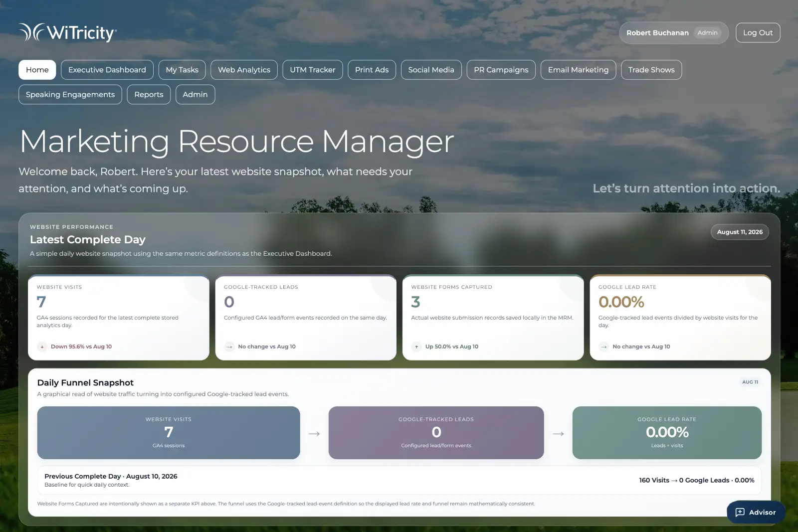Click the "Up 50.0% vs Aug 10" text
The height and width of the screenshot is (532, 798).
[x=452, y=347]
